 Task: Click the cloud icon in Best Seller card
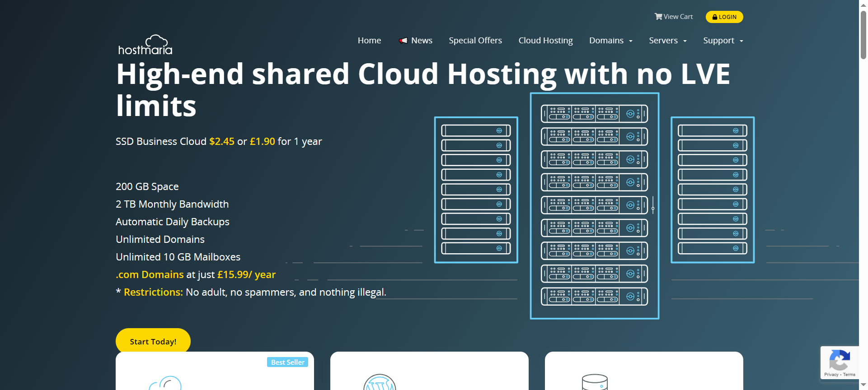click(x=165, y=383)
